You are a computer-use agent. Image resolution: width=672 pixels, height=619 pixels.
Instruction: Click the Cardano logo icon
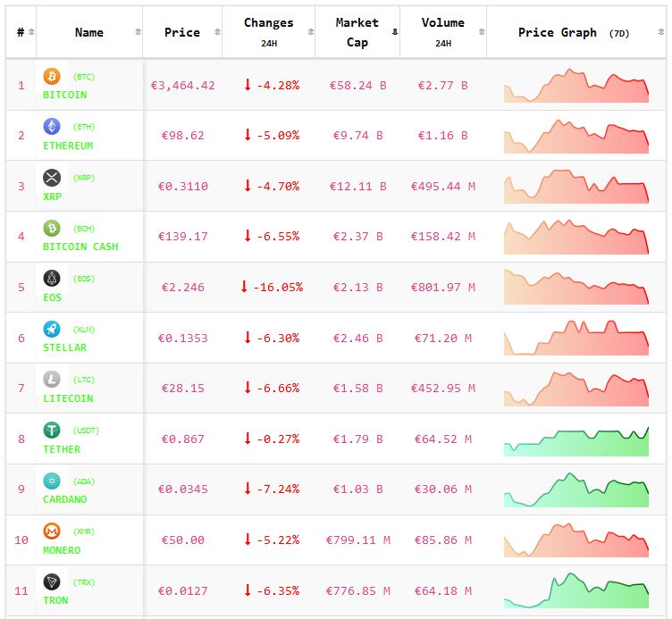tap(52, 481)
